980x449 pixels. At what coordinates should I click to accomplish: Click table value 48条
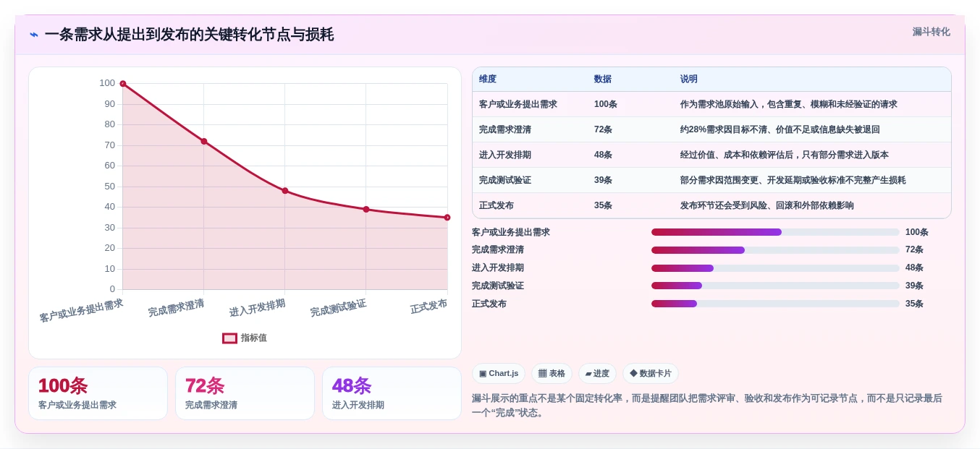coord(604,155)
